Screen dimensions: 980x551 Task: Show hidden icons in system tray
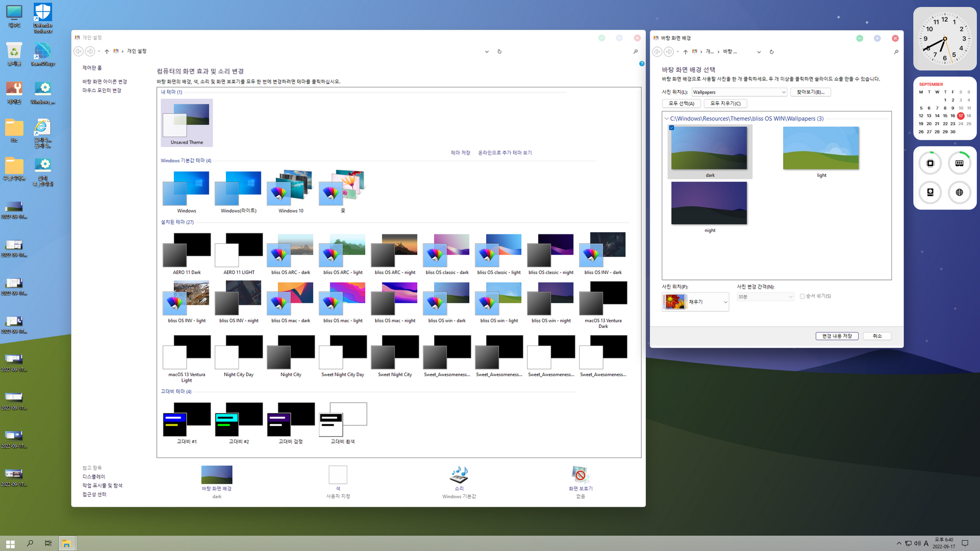(899, 543)
